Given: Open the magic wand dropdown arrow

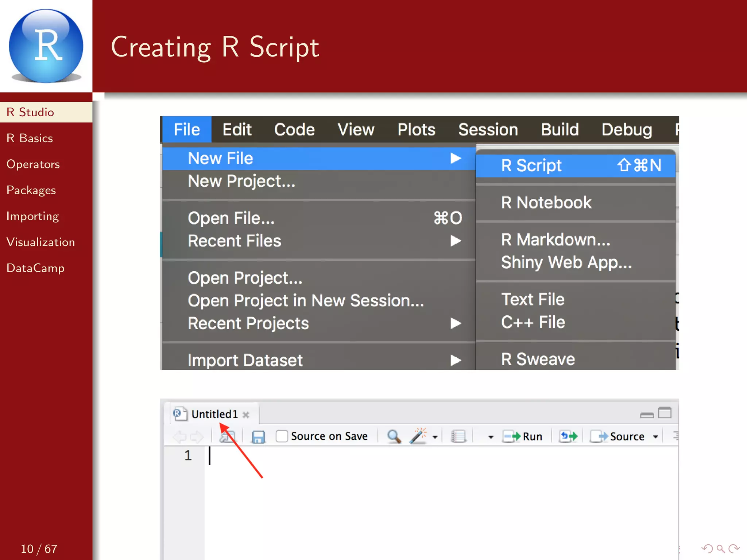Looking at the screenshot, I should click(435, 437).
